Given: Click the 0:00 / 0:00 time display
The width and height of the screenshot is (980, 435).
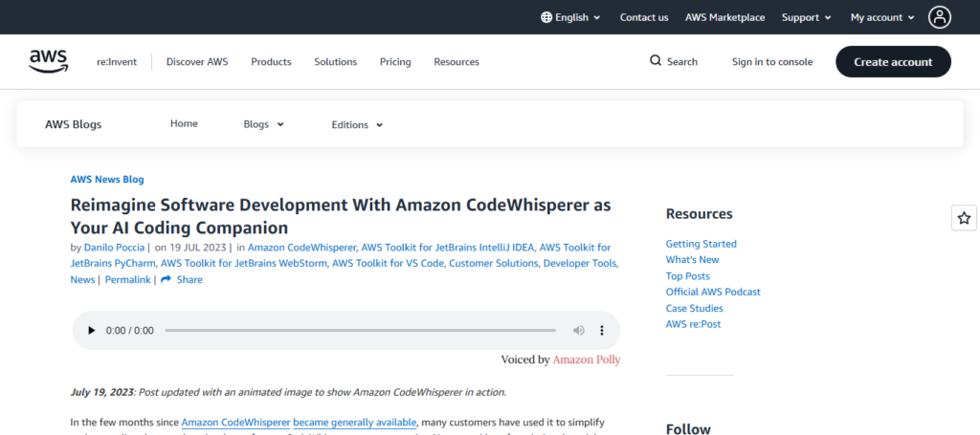Looking at the screenshot, I should click(x=129, y=330).
